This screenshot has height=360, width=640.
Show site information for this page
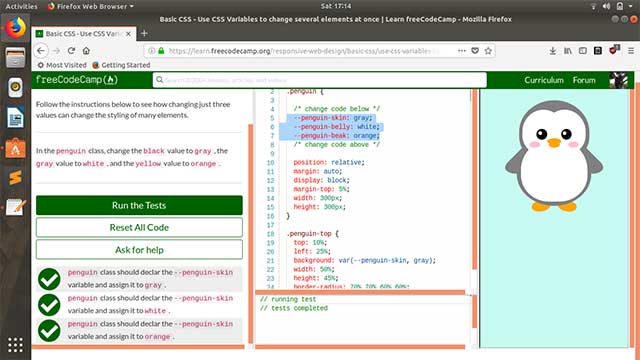click(151, 51)
